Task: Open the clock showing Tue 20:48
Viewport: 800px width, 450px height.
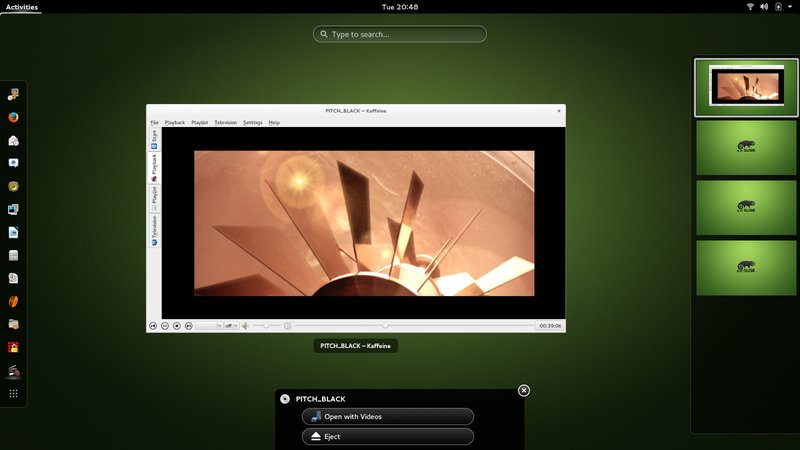Action: tap(400, 7)
